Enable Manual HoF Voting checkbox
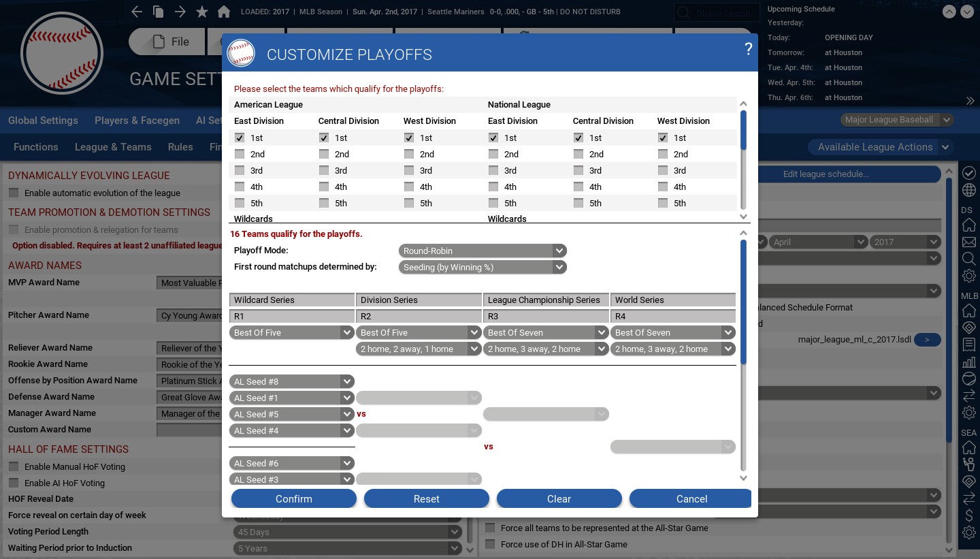 tap(14, 467)
